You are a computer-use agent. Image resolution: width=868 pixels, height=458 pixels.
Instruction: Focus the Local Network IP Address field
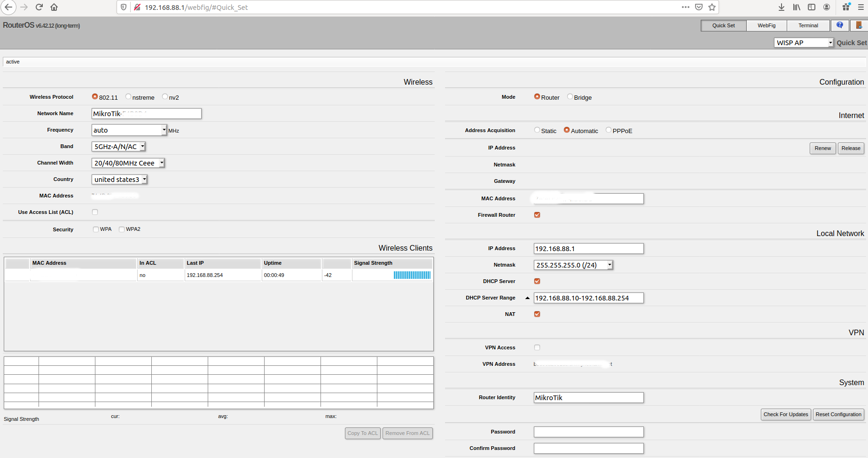click(x=589, y=248)
